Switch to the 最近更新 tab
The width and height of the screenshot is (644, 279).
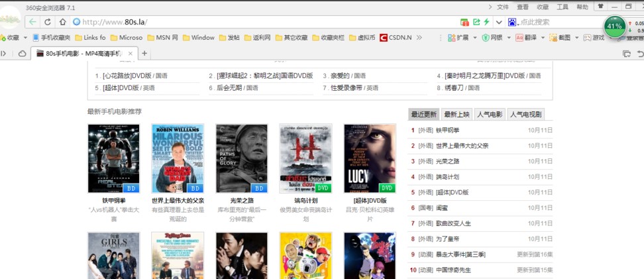point(424,114)
